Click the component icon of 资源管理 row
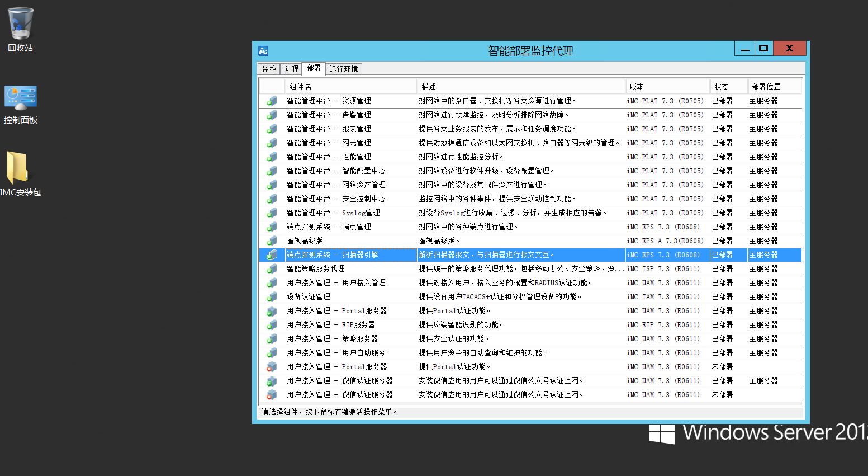 (272, 101)
